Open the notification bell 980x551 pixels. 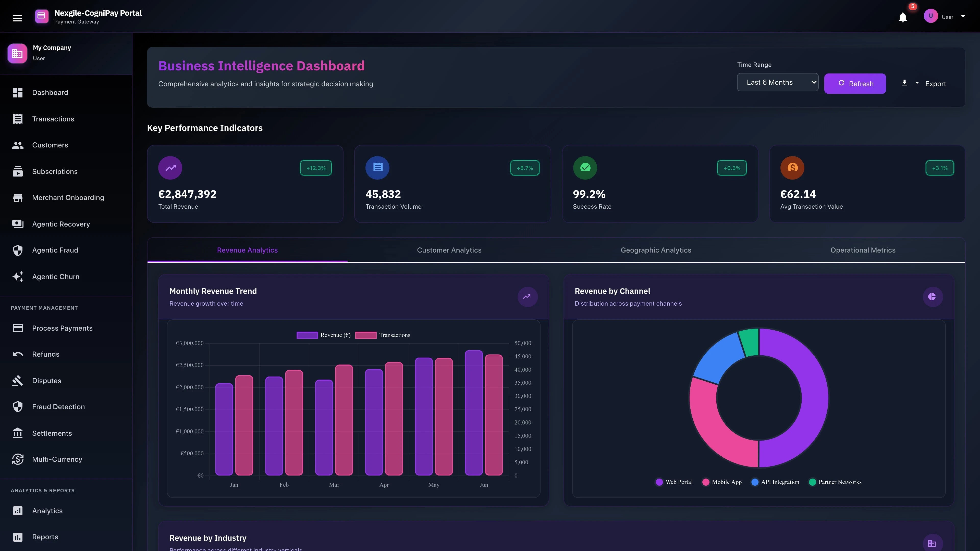903,17
